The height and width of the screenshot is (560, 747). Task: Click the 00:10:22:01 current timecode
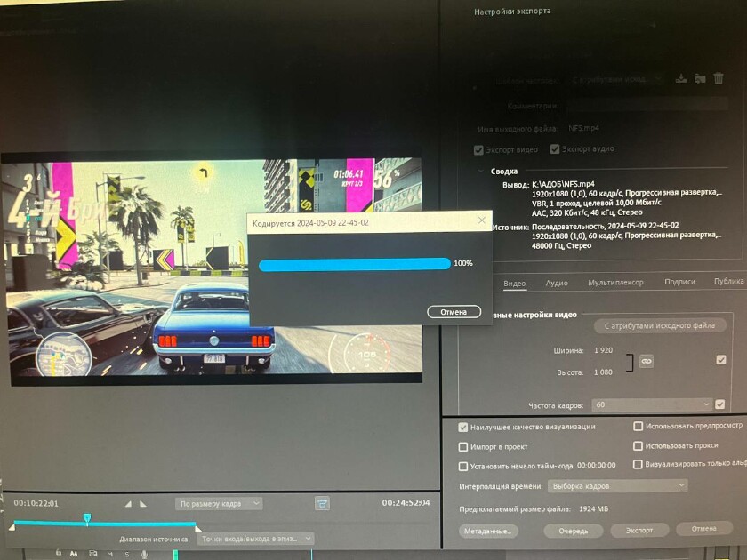coord(36,503)
